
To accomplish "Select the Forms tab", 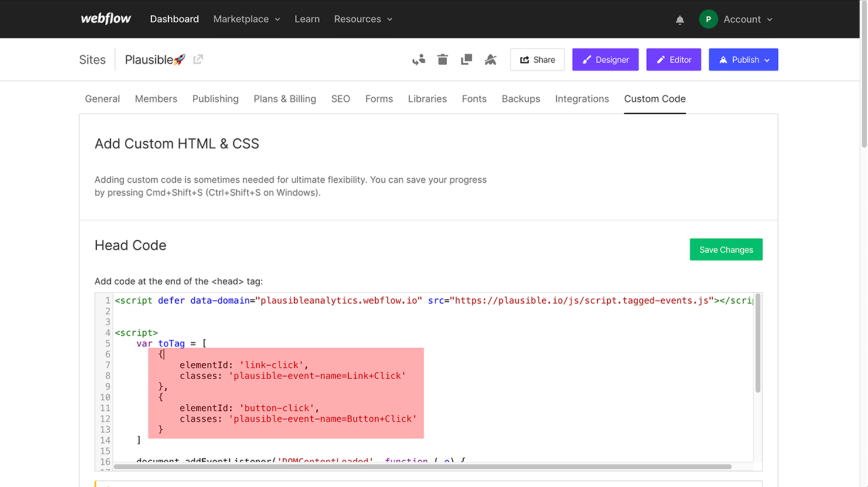I will click(379, 98).
